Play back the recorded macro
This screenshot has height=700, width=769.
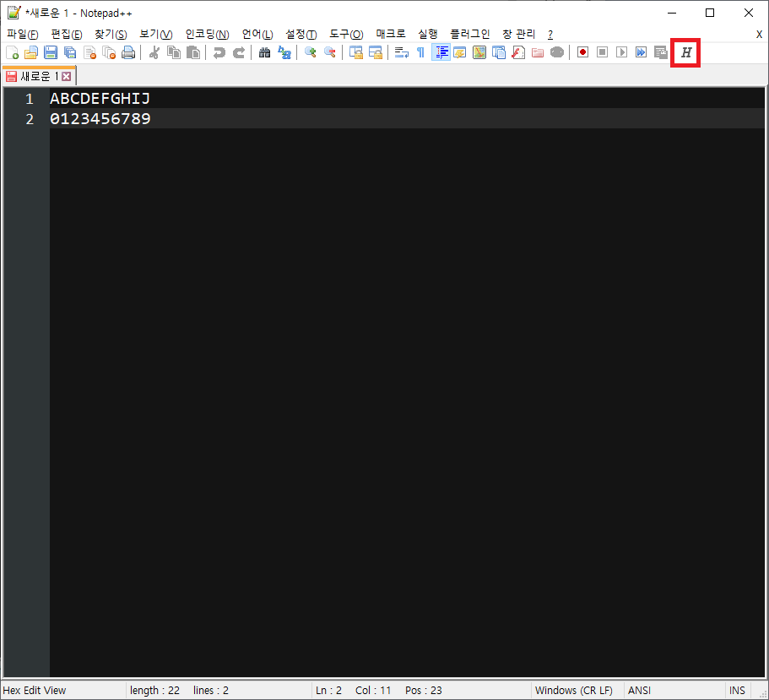pos(622,52)
